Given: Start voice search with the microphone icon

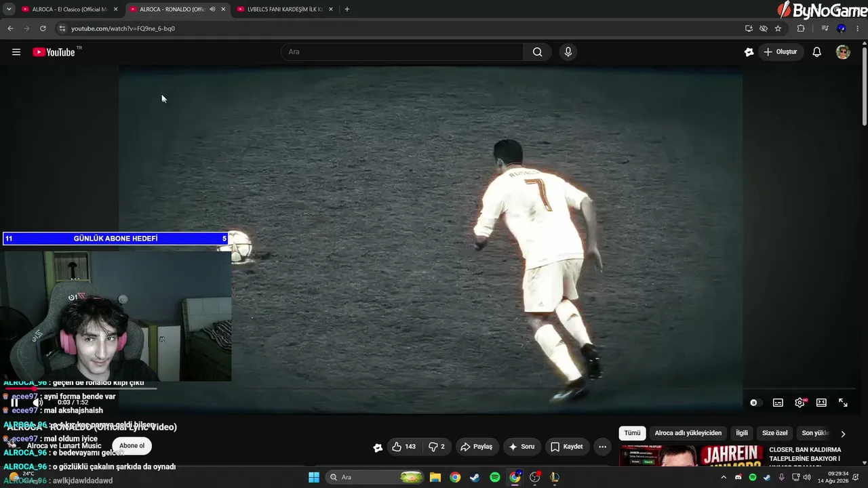Looking at the screenshot, I should 568,52.
